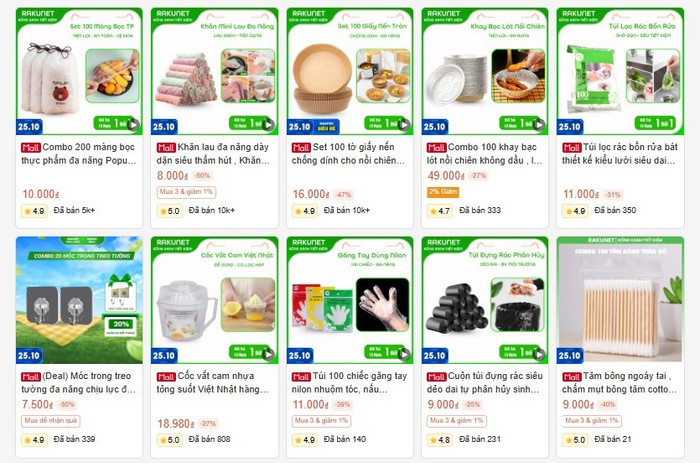Image resolution: width=700 pixels, height=463 pixels.
Task: Play video on Khăn lau đa năng product
Action: 269,125
